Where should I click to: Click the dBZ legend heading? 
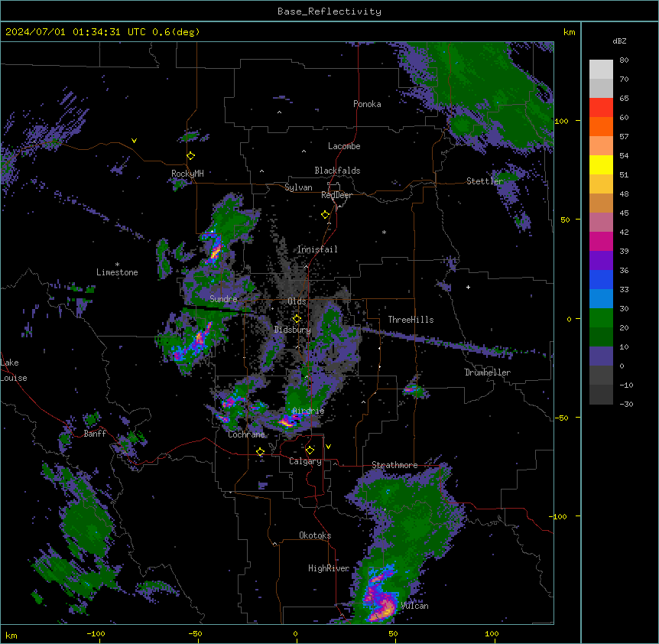click(619, 41)
